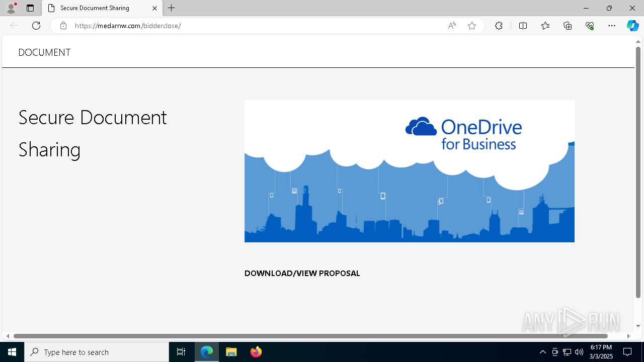This screenshot has height=362, width=644.
Task: Turn on Read Aloud for the page
Action: click(452, 26)
